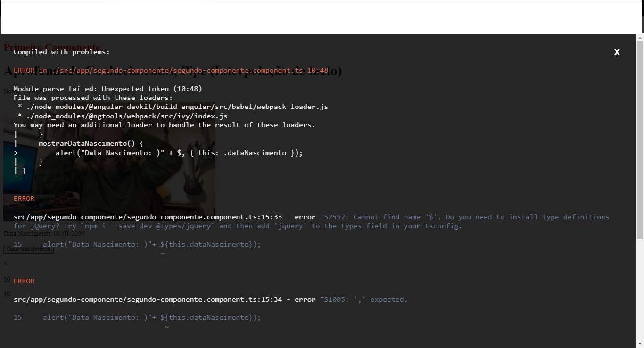
Task: Click the scrollbar down arrow
Action: click(x=640, y=345)
